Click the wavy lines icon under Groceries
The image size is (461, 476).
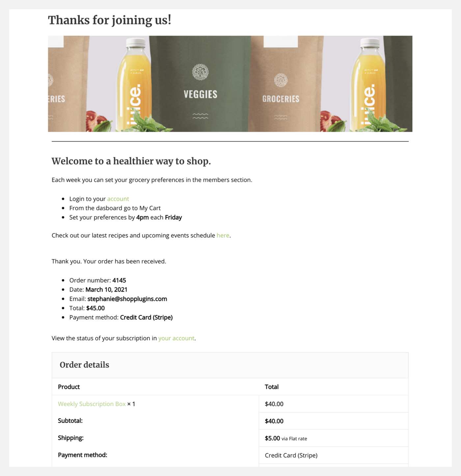point(281,117)
